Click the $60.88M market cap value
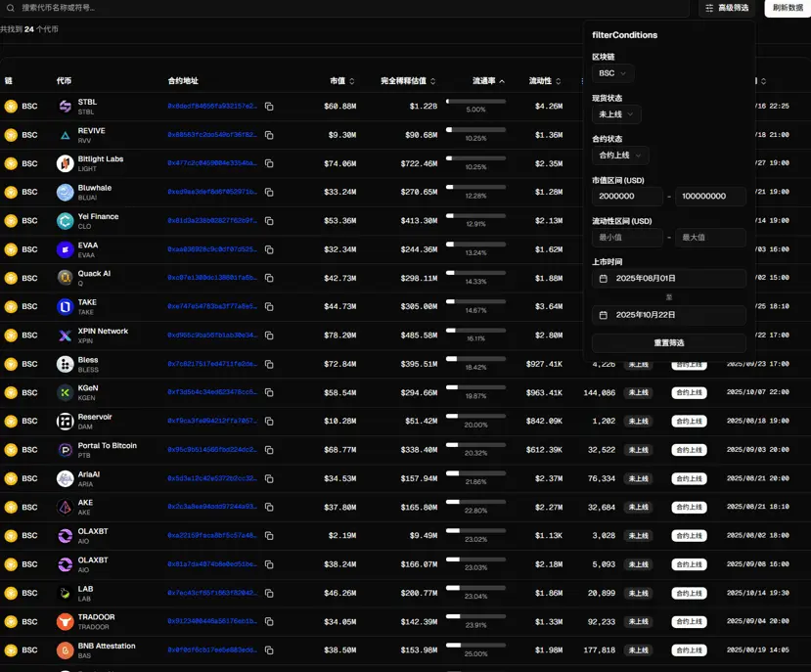Viewport: 811px width, 672px height. tap(339, 106)
